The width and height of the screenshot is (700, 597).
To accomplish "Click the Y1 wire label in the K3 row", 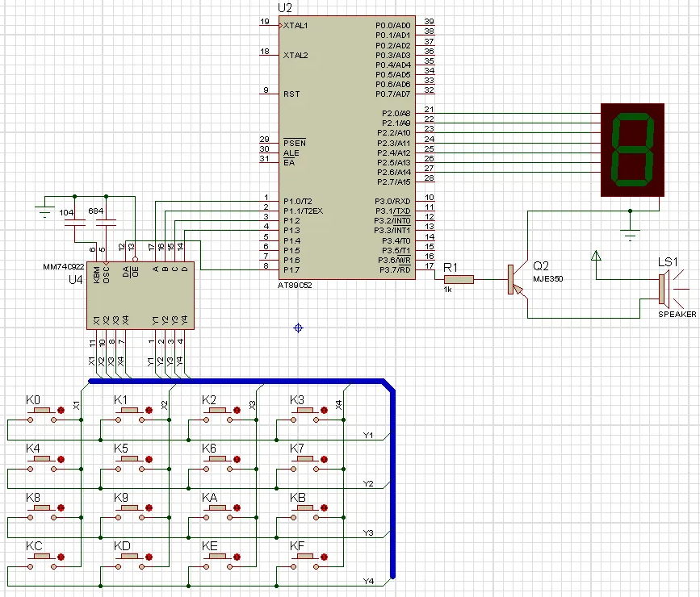I will (x=368, y=436).
